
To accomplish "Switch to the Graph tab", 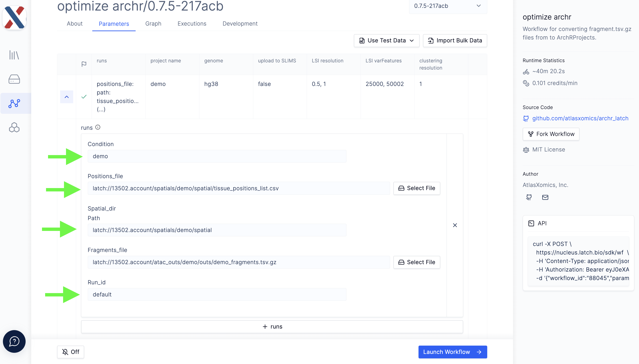I will pyautogui.click(x=153, y=24).
